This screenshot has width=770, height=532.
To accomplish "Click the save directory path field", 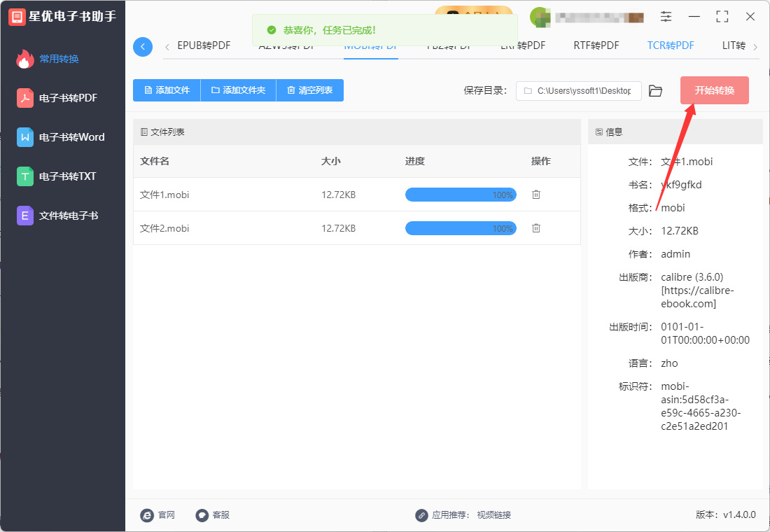I will pos(578,91).
